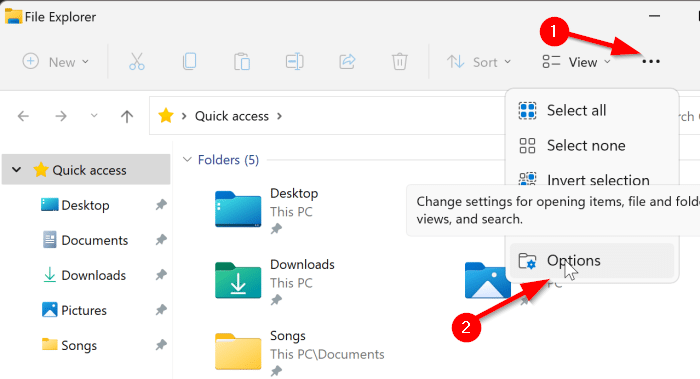
Task: Choose Select none from the menu
Action: coord(592,146)
